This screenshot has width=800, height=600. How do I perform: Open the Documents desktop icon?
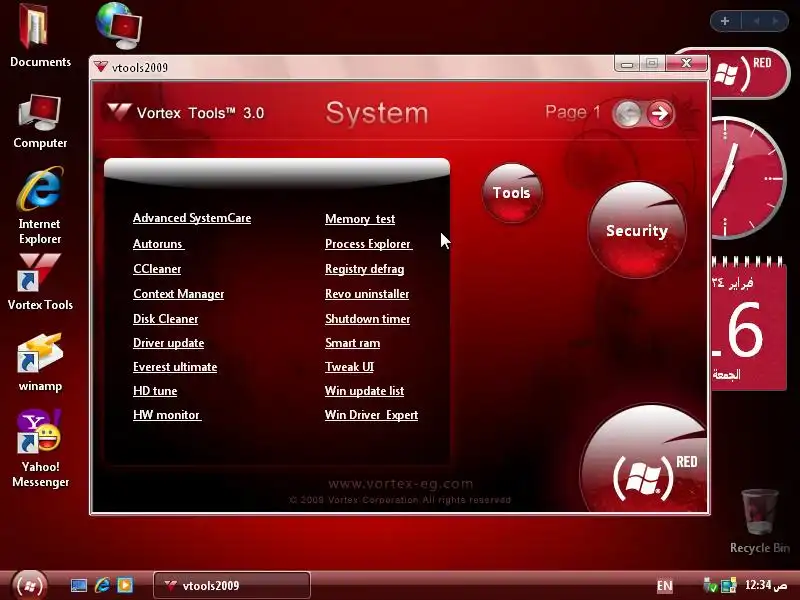click(40, 35)
